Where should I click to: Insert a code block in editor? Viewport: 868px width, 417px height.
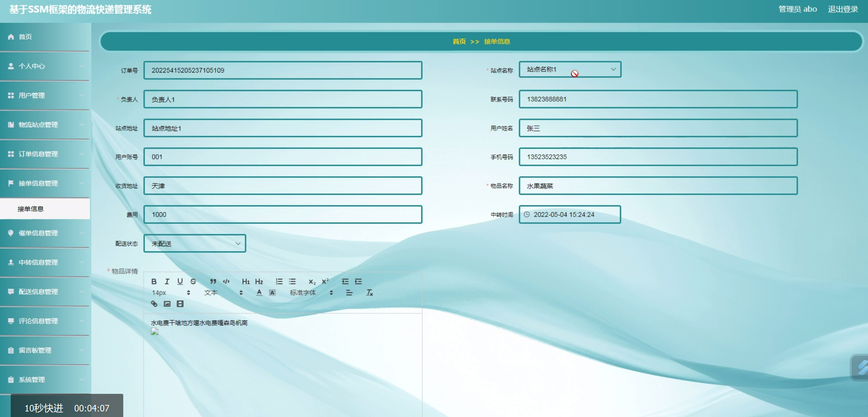(226, 282)
